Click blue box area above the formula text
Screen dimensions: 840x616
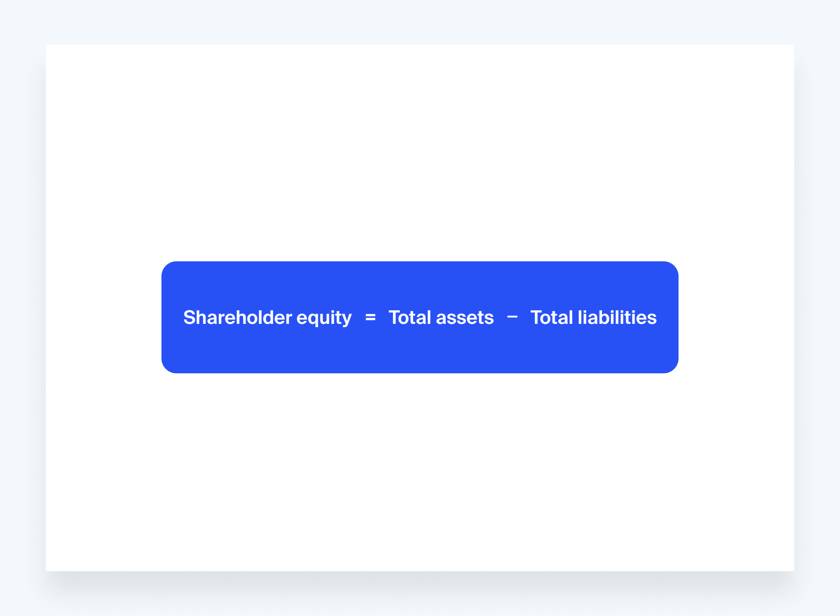point(420,282)
